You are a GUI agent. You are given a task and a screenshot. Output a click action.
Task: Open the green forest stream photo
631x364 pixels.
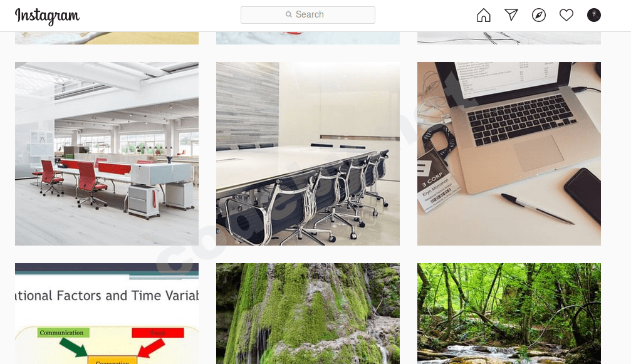[x=509, y=314]
